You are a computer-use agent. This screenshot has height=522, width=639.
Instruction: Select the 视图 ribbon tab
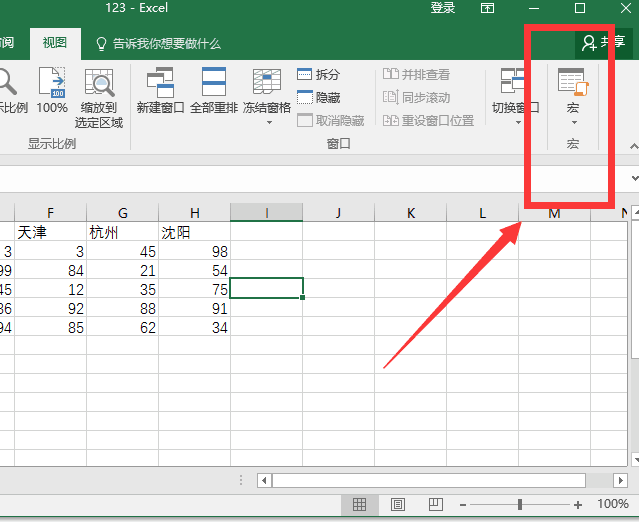(54, 43)
